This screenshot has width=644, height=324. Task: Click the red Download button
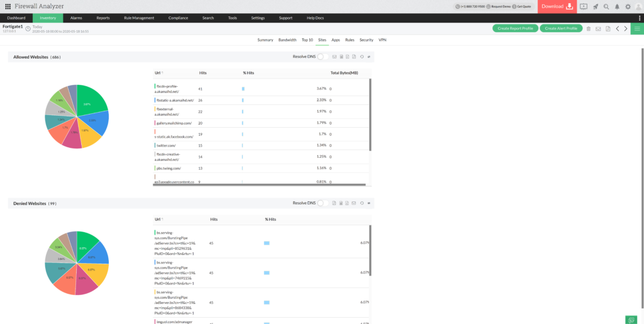(x=557, y=6)
